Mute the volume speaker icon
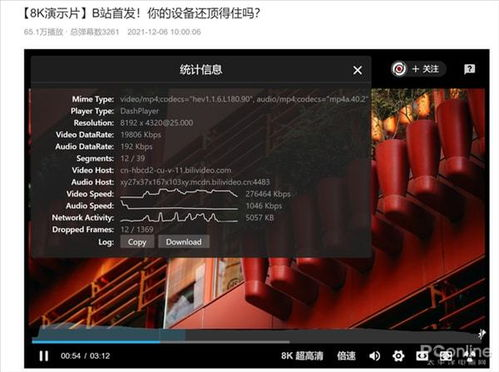 (375, 356)
